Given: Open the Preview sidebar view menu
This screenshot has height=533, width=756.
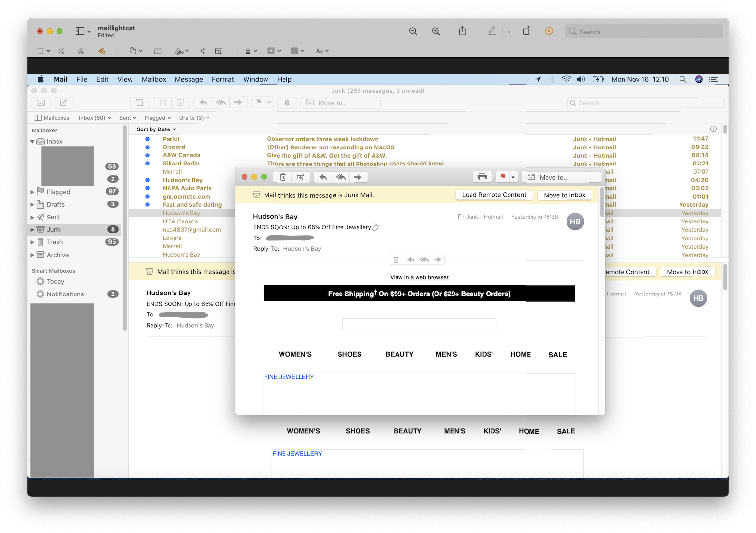Looking at the screenshot, I should click(x=83, y=31).
